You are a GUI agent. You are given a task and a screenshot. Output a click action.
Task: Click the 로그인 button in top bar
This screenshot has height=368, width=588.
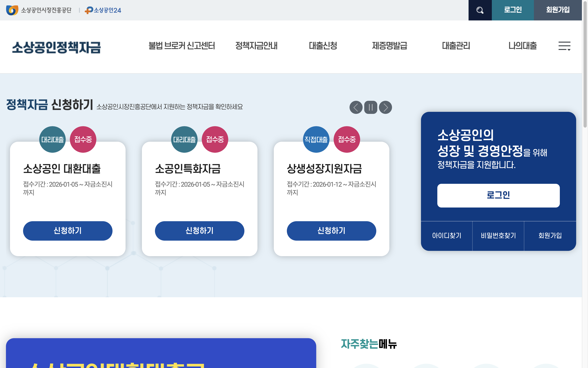pos(513,10)
